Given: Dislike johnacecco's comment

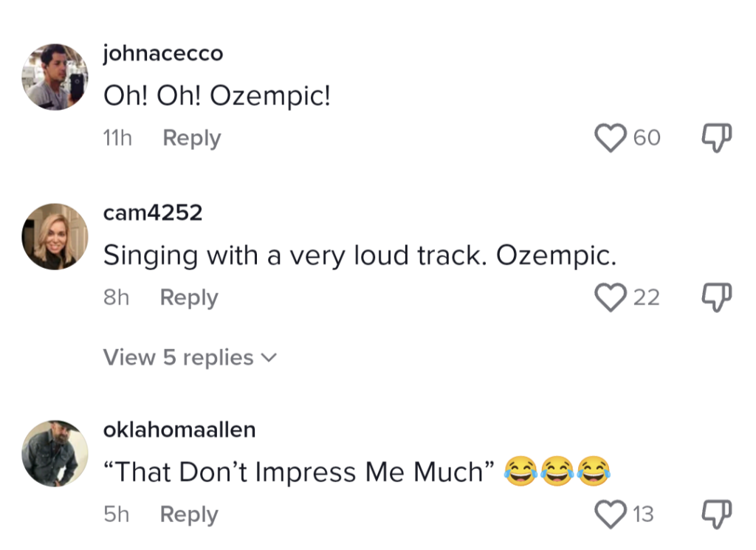Looking at the screenshot, I should [x=715, y=137].
